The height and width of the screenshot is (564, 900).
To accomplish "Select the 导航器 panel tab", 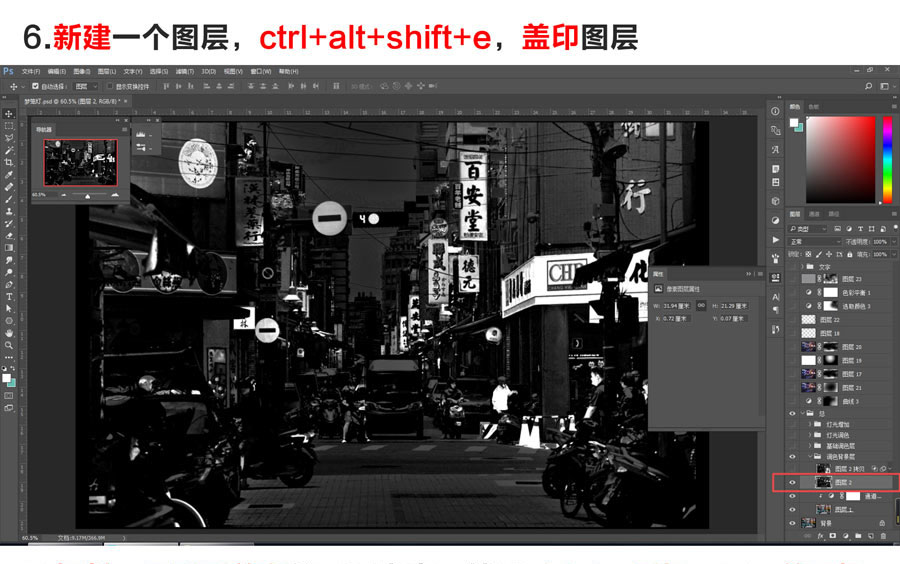I will pyautogui.click(x=44, y=130).
